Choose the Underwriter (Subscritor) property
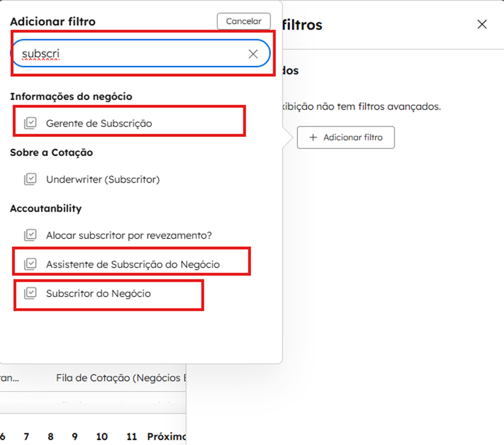The image size is (504, 445). click(102, 179)
